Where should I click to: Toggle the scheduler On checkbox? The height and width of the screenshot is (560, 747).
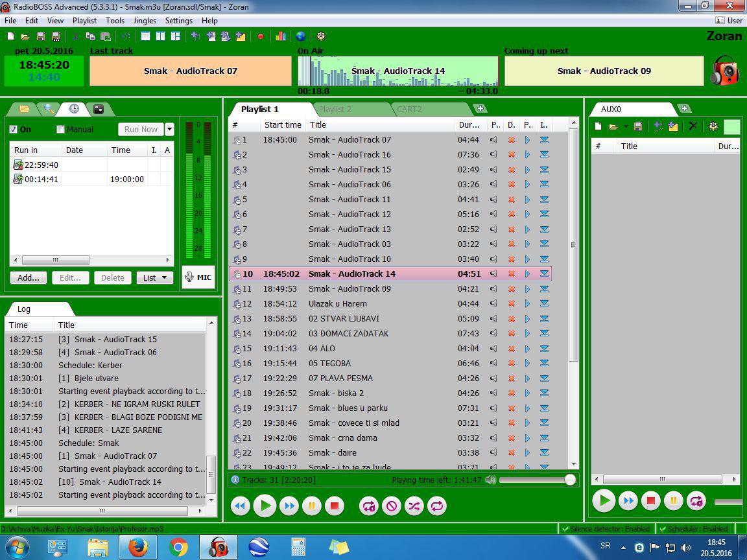click(14, 129)
